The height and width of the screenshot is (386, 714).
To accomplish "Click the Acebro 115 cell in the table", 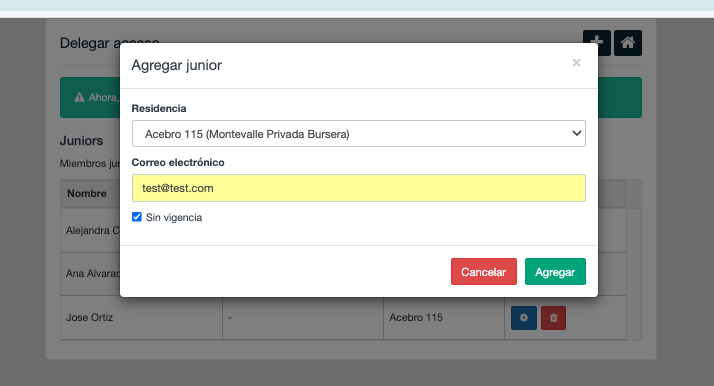I will point(444,318).
